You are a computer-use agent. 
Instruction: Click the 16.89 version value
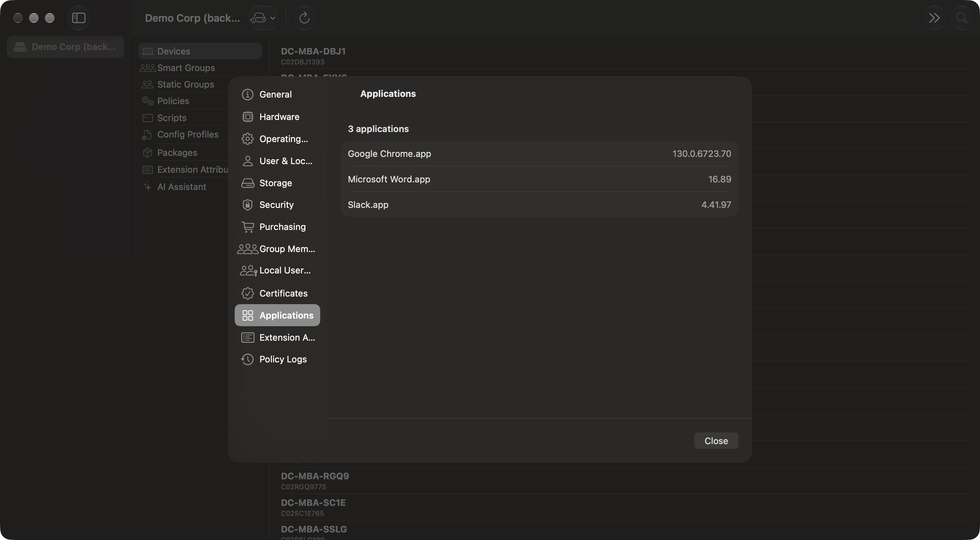[719, 179]
